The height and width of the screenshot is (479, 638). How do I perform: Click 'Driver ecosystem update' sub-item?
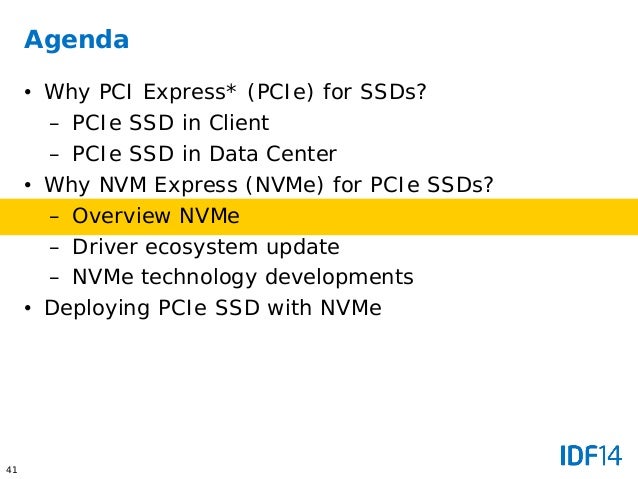coord(205,247)
